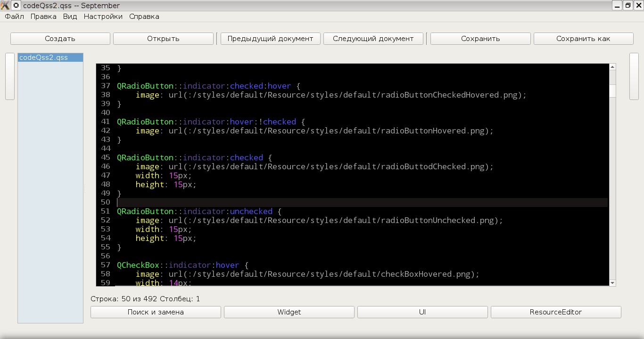Open the Файл menu

(x=15, y=17)
